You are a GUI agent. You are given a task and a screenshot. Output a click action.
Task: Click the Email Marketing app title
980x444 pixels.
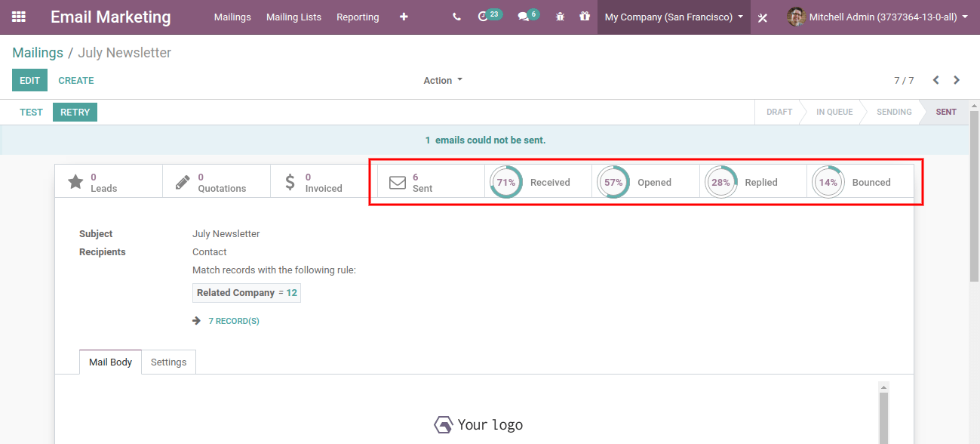point(111,17)
